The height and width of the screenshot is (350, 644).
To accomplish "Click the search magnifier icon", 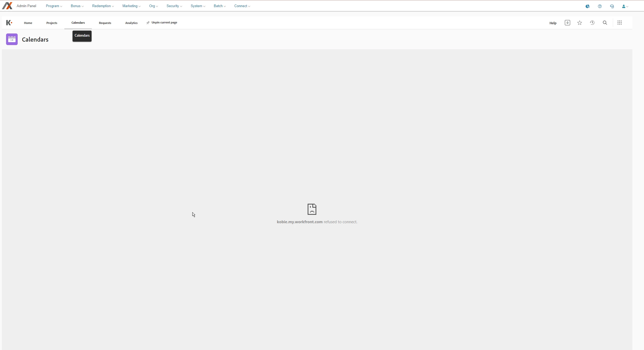I will point(605,23).
